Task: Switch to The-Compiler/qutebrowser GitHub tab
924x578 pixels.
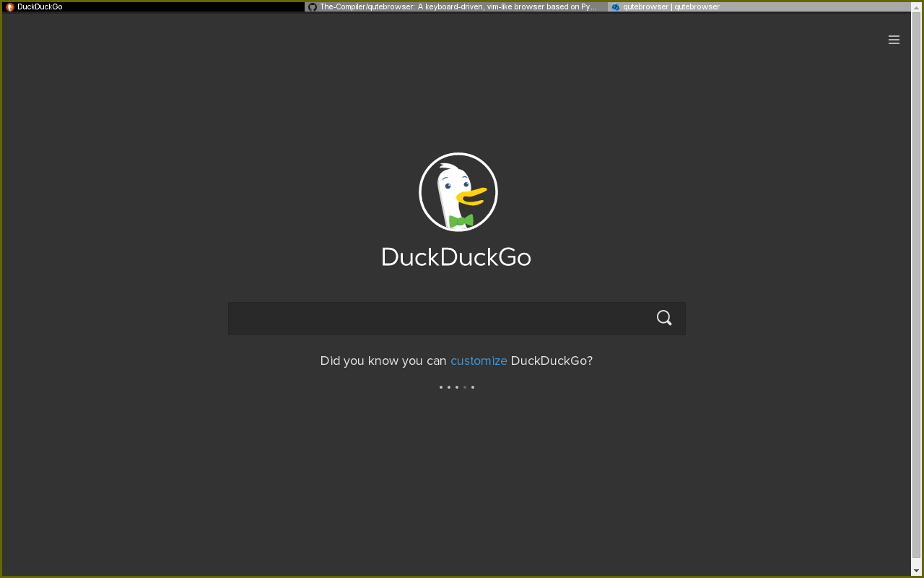Action: [x=456, y=7]
